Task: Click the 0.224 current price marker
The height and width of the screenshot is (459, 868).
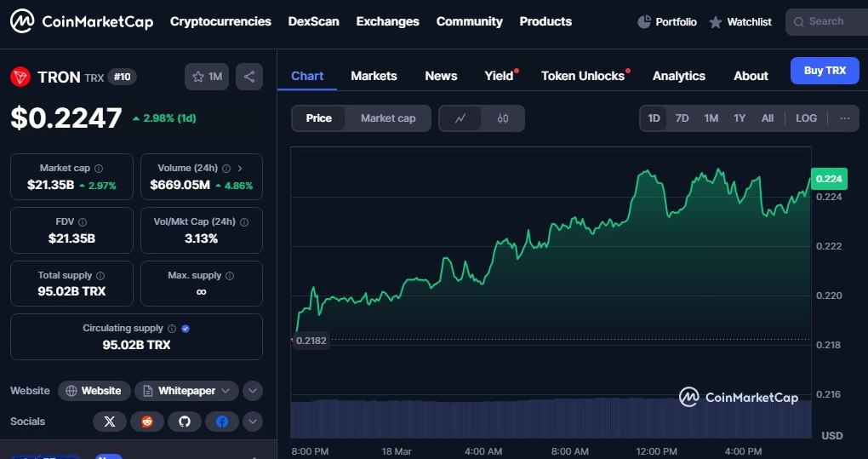Action: click(x=829, y=178)
